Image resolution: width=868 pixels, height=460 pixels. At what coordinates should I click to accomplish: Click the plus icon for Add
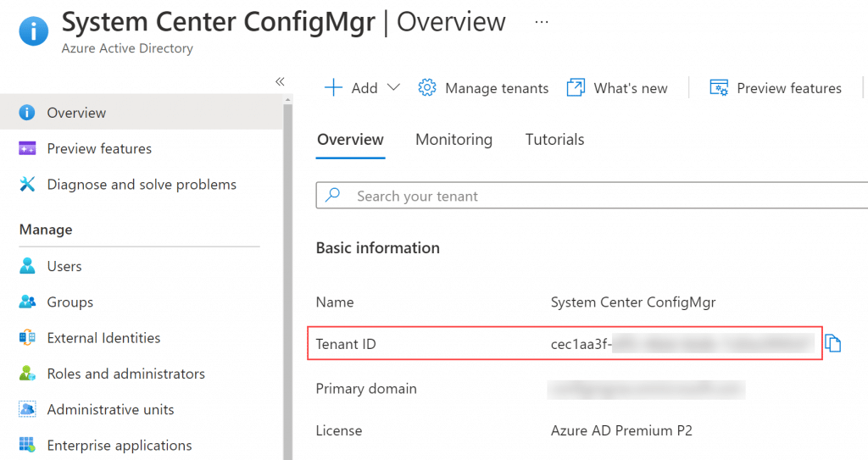click(333, 88)
